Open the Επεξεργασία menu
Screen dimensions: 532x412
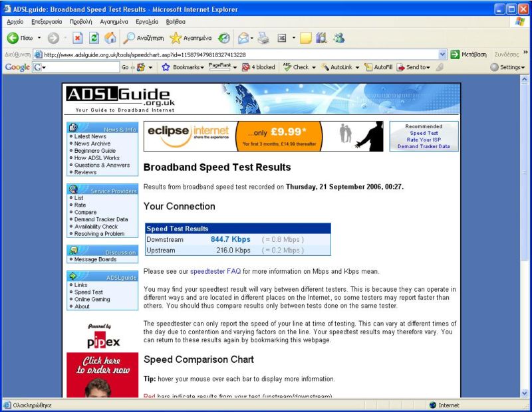(47, 22)
